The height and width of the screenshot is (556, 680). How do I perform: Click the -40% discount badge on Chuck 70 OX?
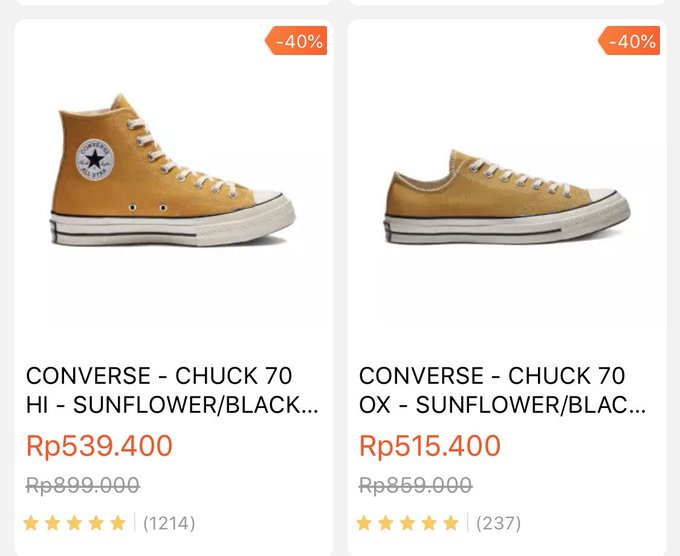coord(631,42)
